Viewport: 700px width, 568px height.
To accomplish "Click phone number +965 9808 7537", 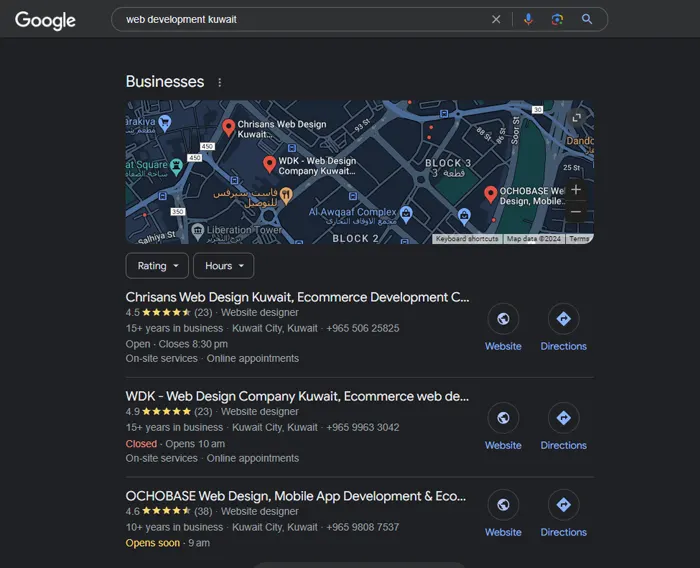I will (x=362, y=527).
